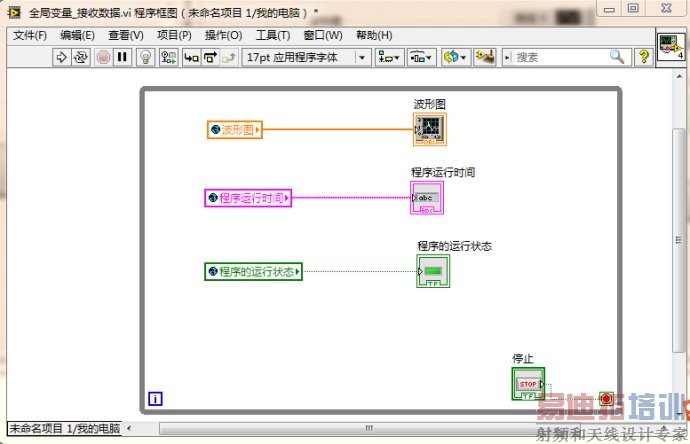
Task: Click the Step Into button
Action: (191, 57)
